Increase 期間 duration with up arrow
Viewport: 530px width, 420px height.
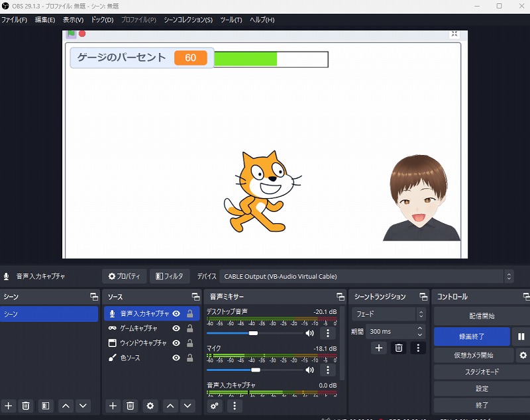(420, 328)
